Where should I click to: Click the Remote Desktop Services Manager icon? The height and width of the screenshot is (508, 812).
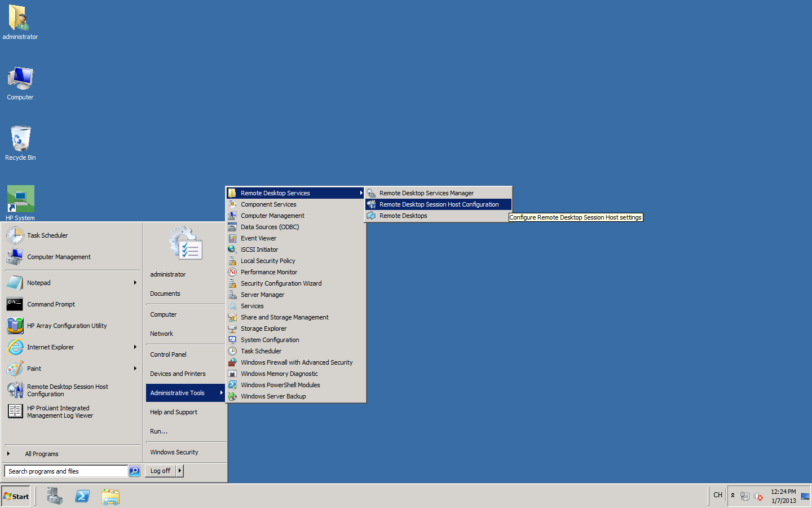point(370,193)
